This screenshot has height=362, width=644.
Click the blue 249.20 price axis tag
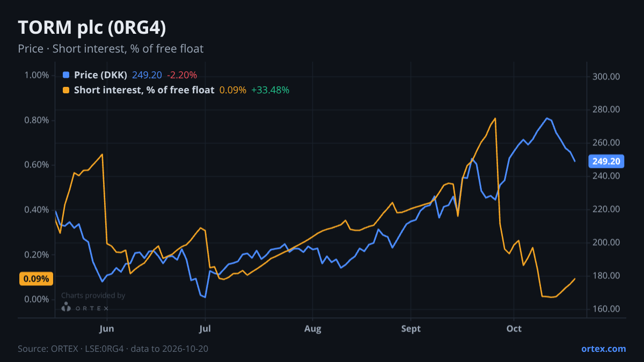(607, 161)
